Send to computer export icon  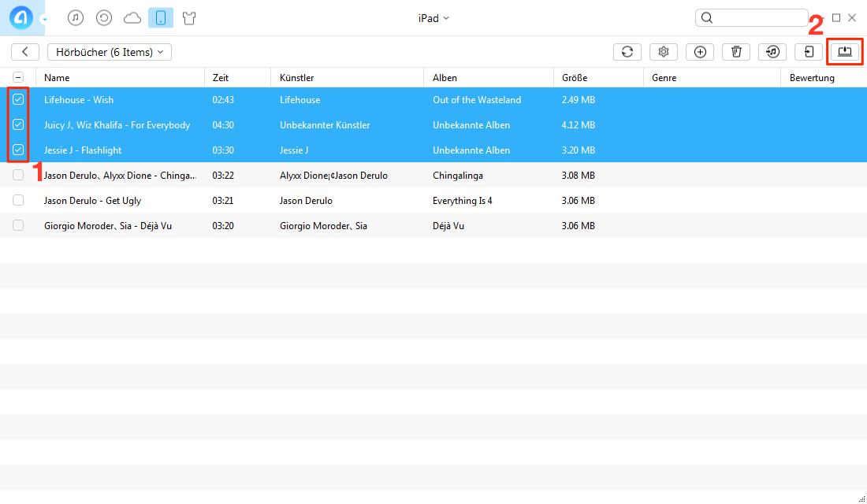tap(845, 52)
